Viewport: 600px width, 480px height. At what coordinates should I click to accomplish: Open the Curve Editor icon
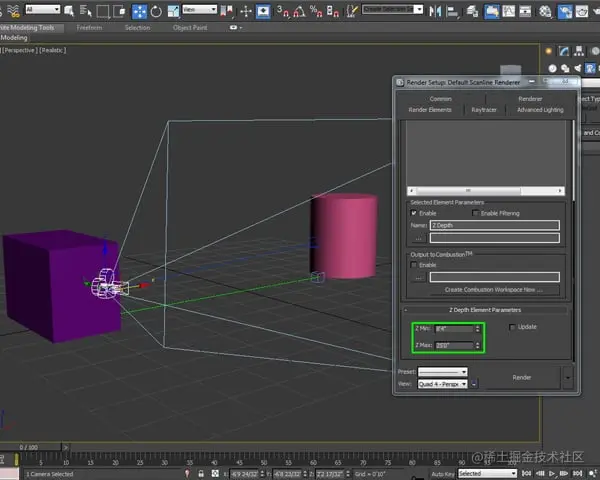tap(509, 11)
